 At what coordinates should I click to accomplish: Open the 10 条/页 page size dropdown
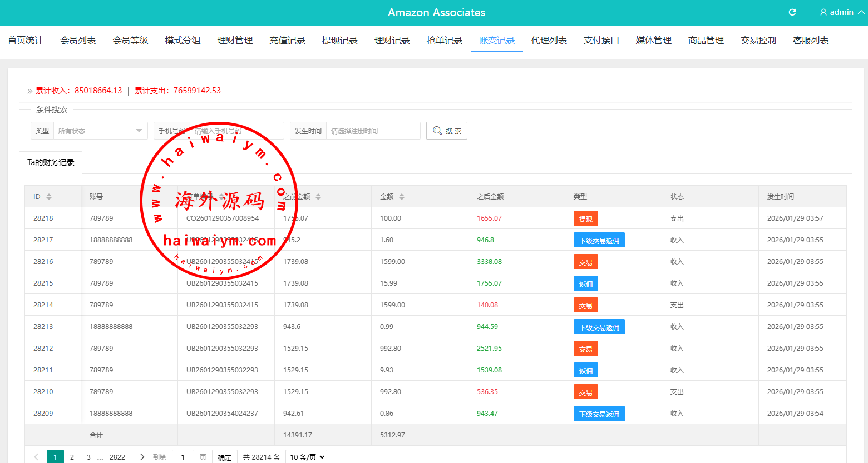click(x=306, y=457)
